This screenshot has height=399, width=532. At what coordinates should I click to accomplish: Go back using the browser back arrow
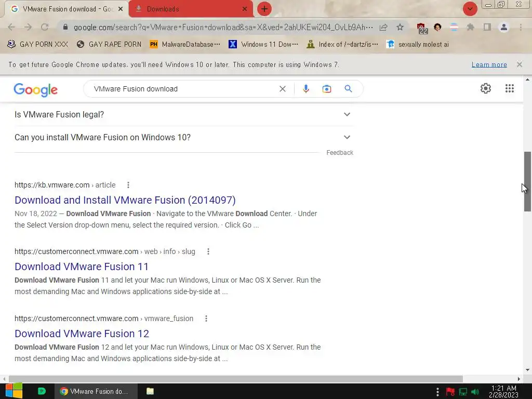(x=11, y=27)
